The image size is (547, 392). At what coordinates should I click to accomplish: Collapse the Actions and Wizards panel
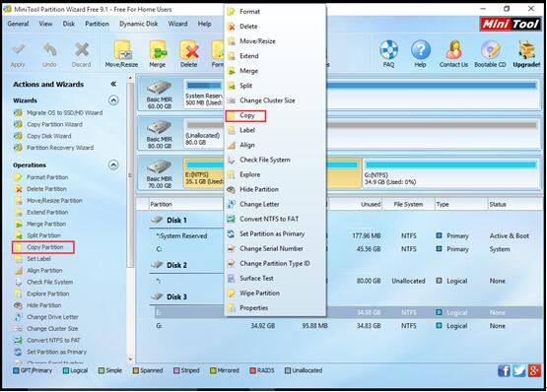(113, 84)
